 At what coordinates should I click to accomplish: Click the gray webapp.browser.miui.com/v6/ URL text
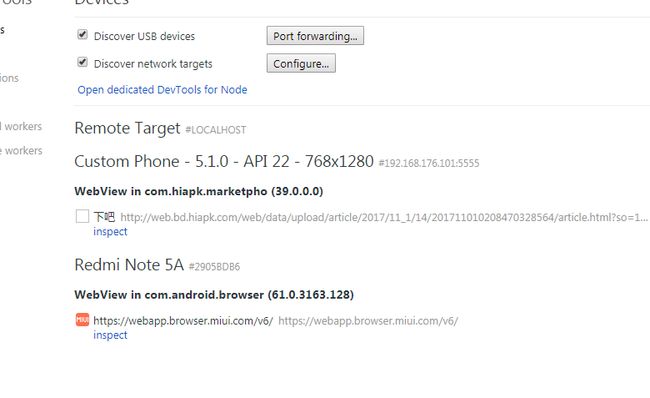coord(368,320)
